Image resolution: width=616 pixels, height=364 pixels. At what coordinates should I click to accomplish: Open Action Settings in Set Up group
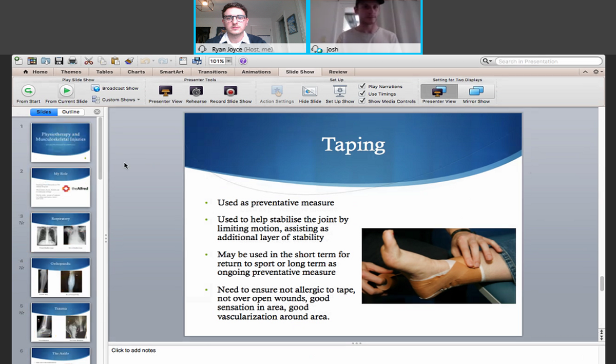coord(277,94)
